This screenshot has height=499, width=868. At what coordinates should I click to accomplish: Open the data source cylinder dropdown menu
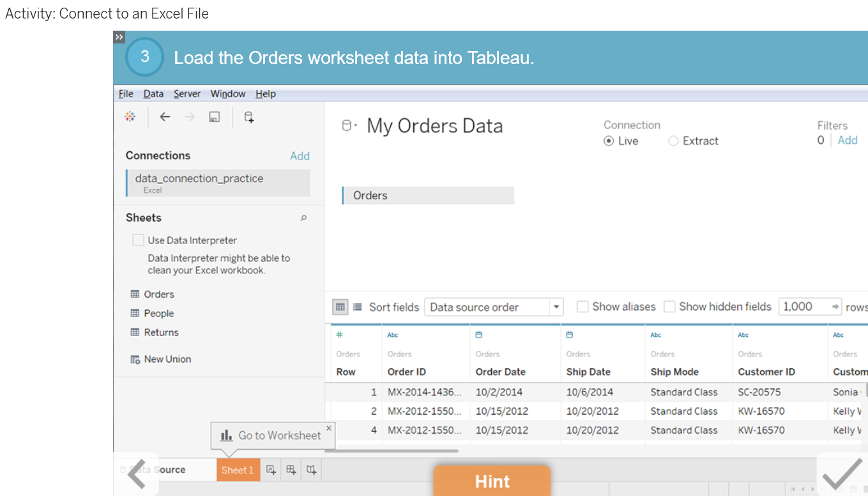pyautogui.click(x=349, y=126)
